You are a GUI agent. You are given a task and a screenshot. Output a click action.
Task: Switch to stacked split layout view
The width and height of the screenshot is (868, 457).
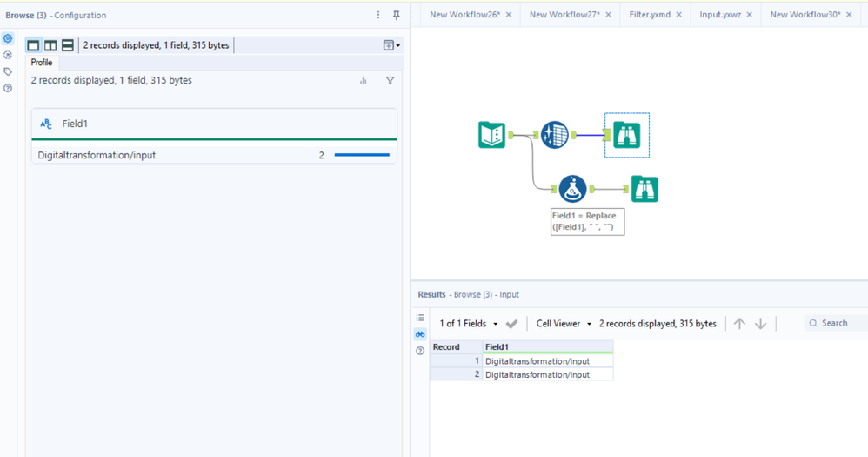[68, 45]
